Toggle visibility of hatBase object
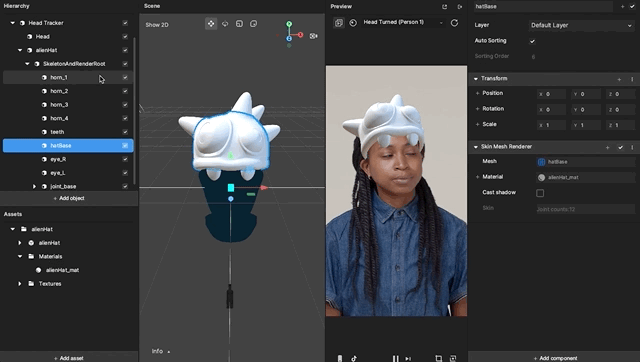 pos(125,145)
